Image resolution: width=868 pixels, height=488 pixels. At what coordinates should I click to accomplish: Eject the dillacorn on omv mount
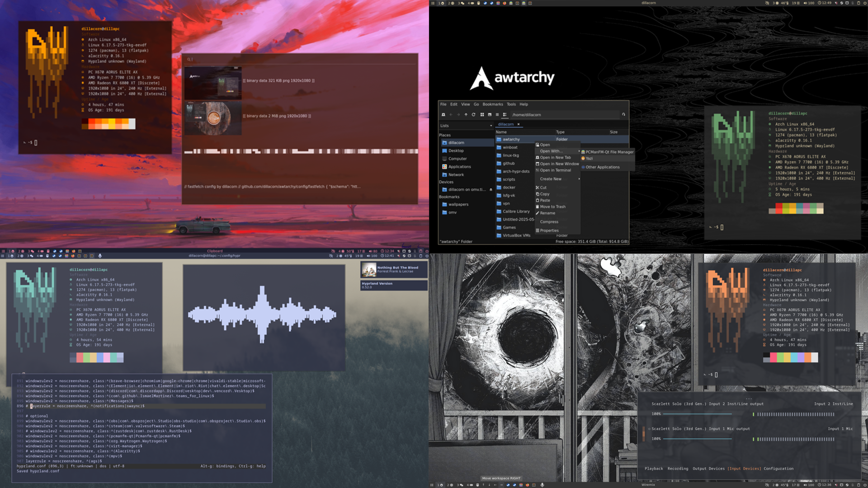coord(491,190)
